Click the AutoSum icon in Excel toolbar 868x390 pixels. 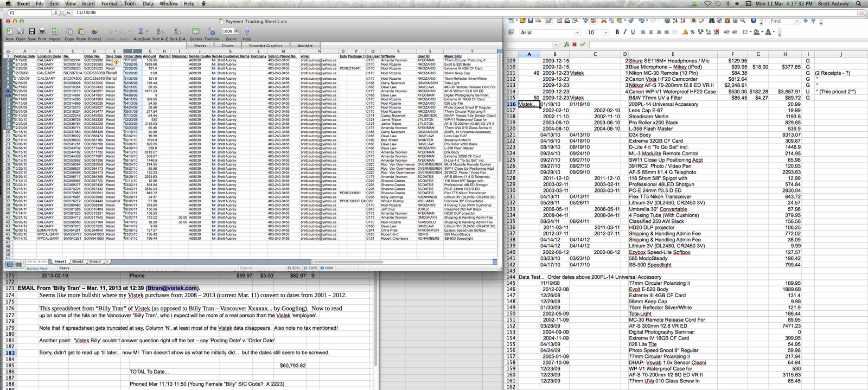[141, 32]
